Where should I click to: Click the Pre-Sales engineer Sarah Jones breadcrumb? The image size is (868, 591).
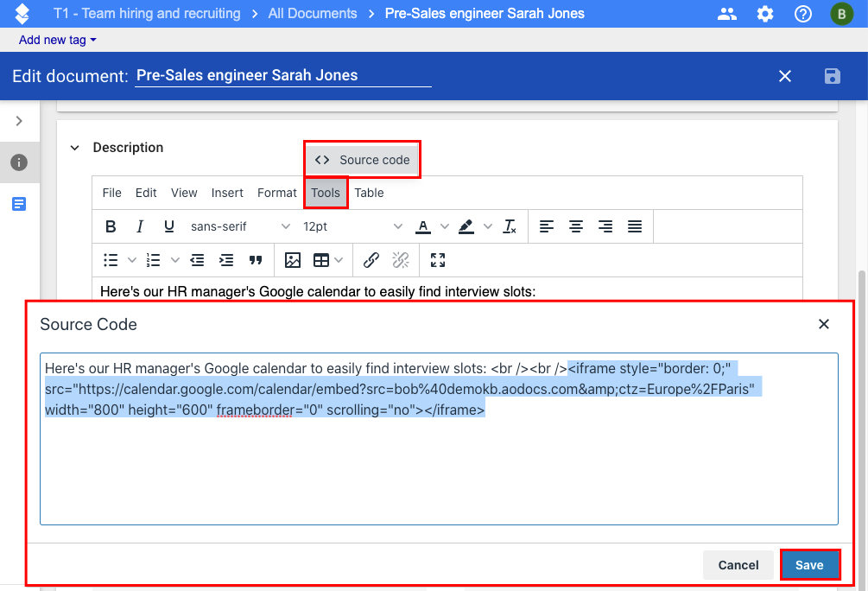click(485, 14)
